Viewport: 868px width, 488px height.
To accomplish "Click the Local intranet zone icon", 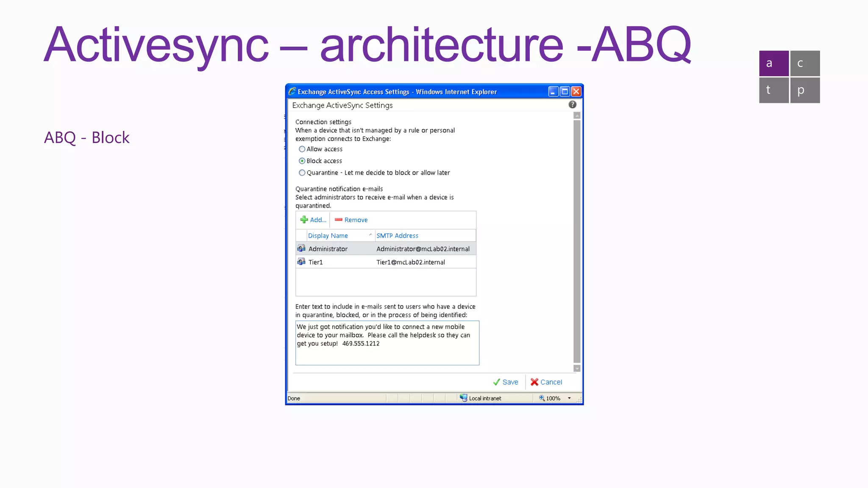I will [x=464, y=398].
